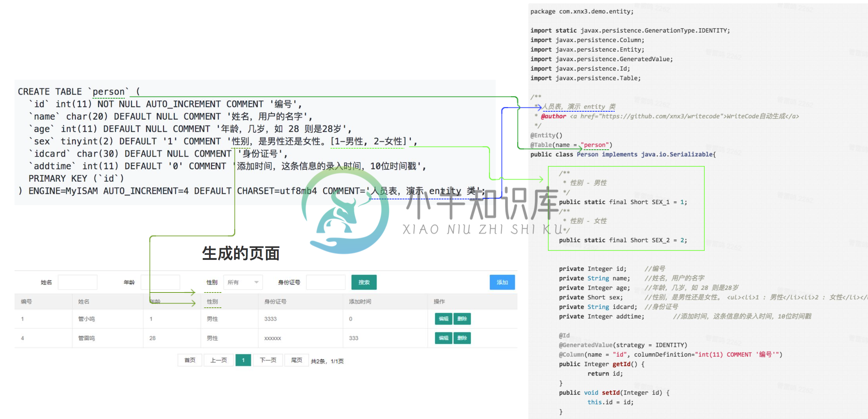Click the public void setId line
The width and height of the screenshot is (868, 419).
[x=614, y=393]
